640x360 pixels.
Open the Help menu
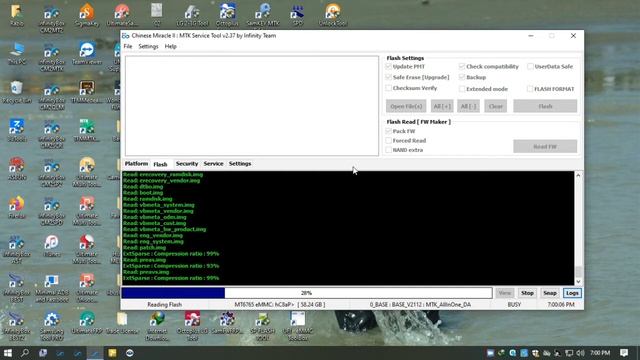[170, 46]
